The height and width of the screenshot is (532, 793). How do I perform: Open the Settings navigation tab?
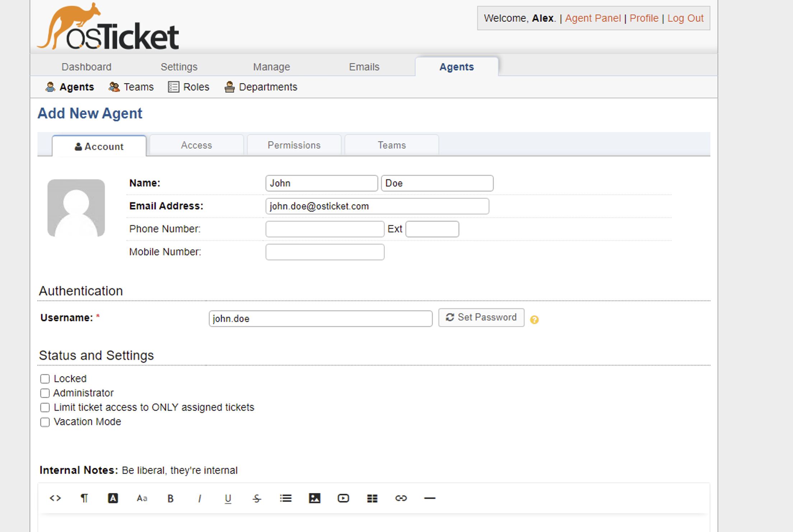(x=179, y=67)
